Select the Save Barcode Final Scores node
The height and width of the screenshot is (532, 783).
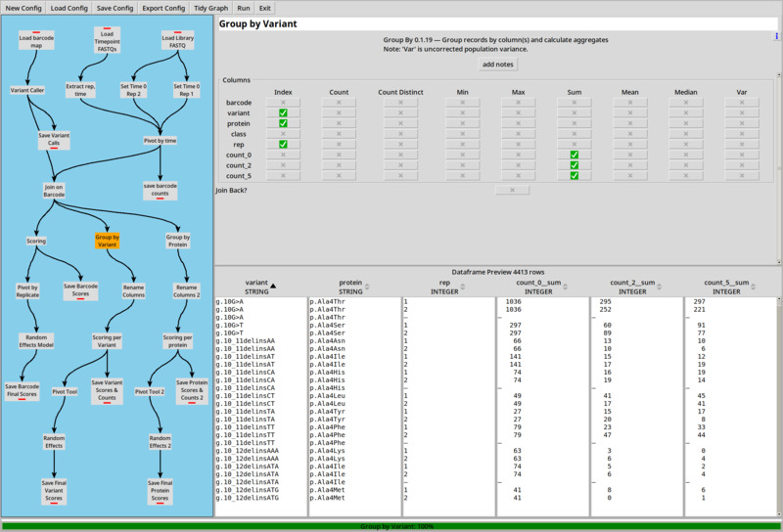click(22, 391)
